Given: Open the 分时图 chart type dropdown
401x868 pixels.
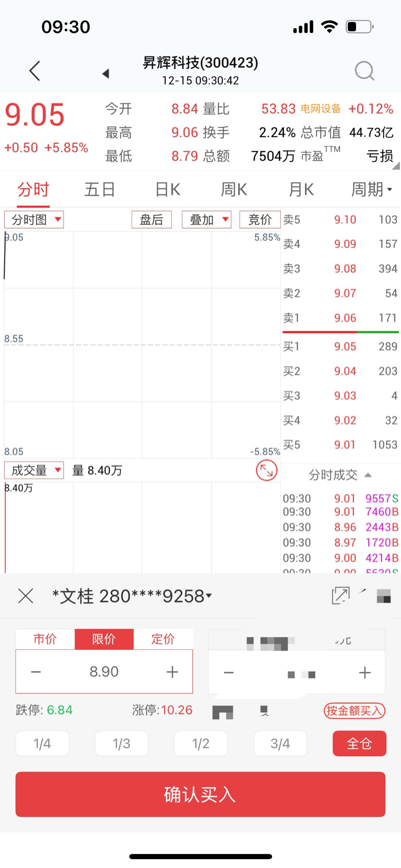Looking at the screenshot, I should (34, 220).
